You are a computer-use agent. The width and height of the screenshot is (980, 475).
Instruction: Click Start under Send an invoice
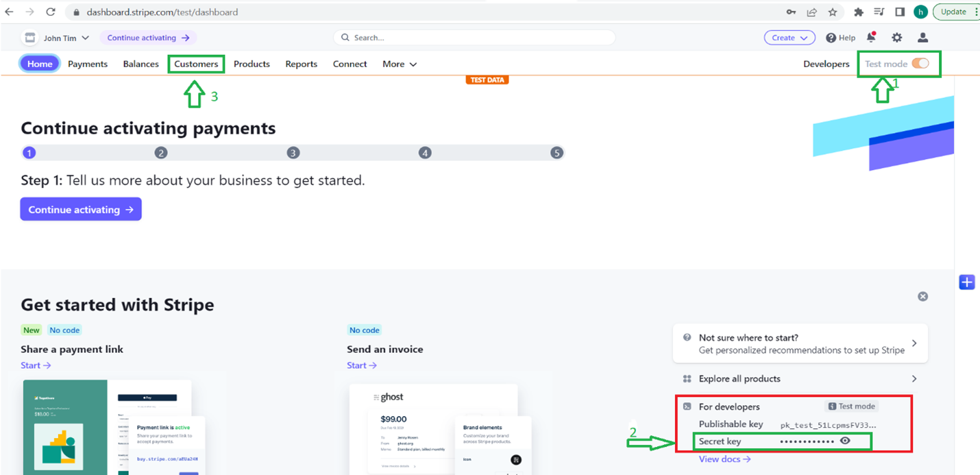click(x=362, y=365)
